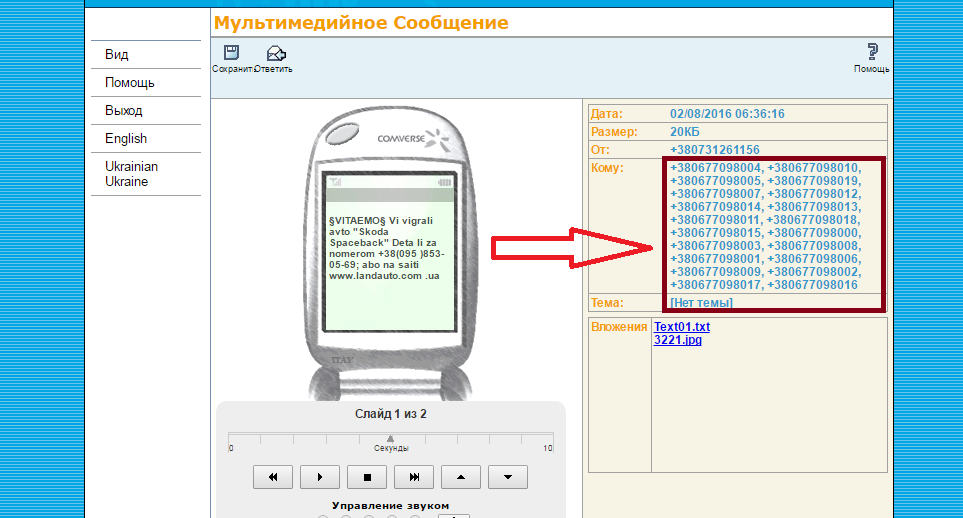Click the [Нет темы] subject field
Image resolution: width=963 pixels, height=518 pixels.
701,302
